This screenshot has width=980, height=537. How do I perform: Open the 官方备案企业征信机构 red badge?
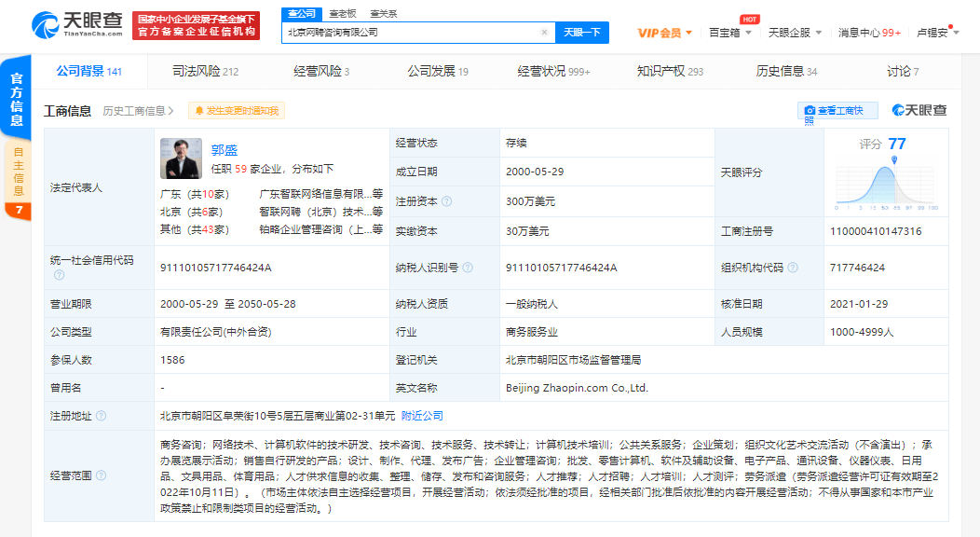(197, 25)
